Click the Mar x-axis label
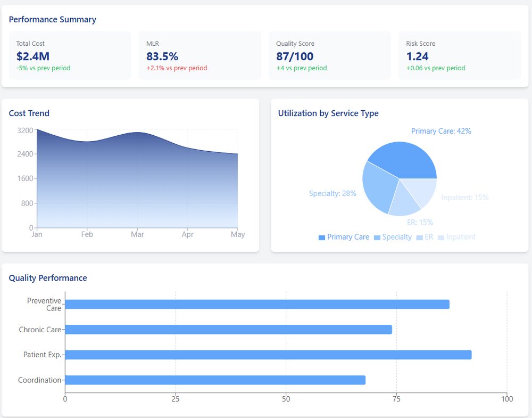 pos(137,234)
